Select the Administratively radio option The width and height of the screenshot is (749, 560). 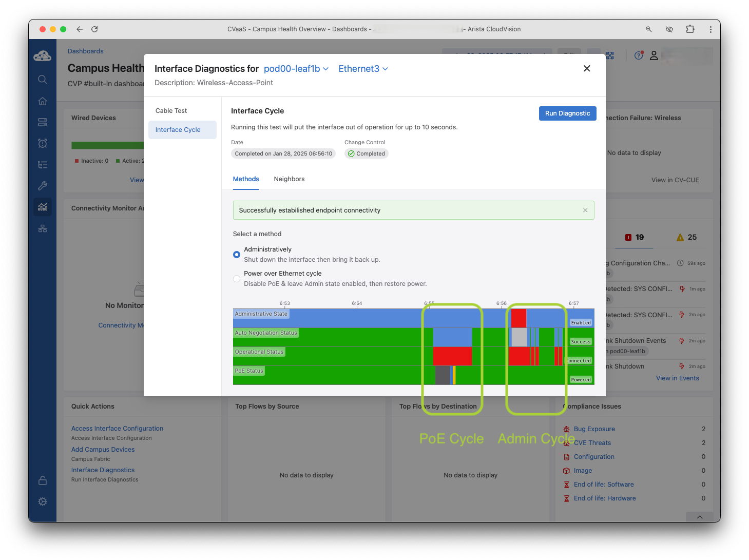pyautogui.click(x=237, y=255)
